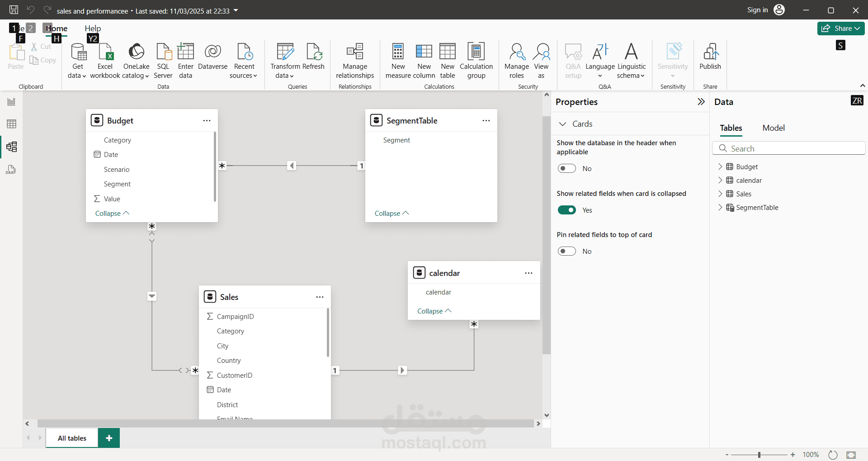This screenshot has height=461, width=868.
Task: Collapse the Cards properties section
Action: (563, 124)
